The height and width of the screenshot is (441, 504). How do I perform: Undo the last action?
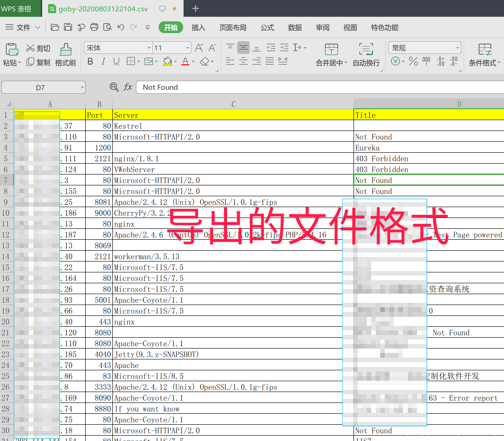point(121,27)
